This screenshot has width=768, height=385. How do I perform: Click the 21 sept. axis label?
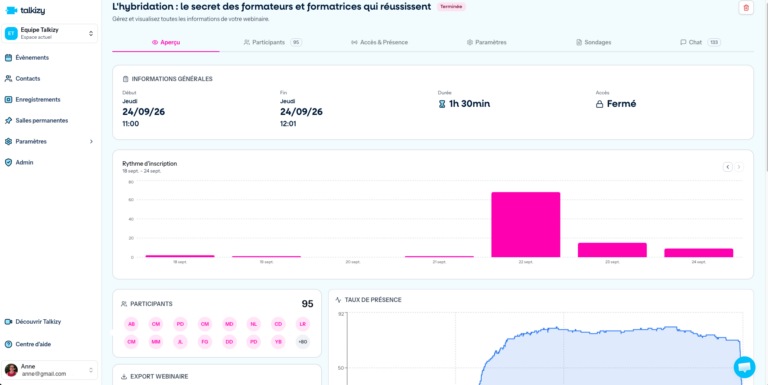(439, 262)
